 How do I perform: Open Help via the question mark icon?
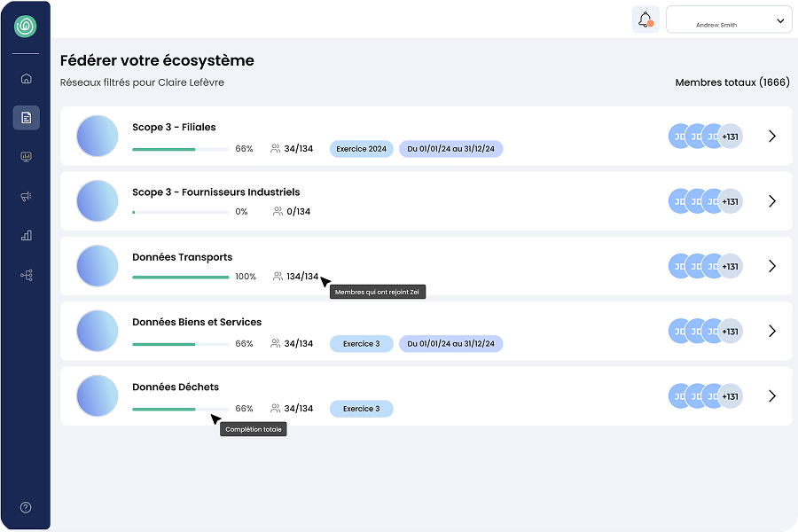(x=26, y=507)
